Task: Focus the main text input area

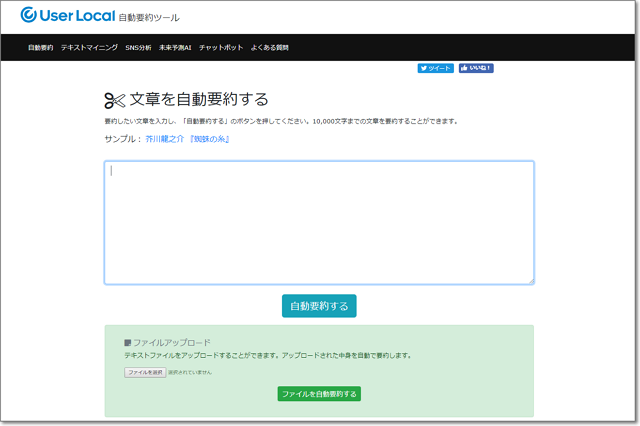Action: tap(319, 222)
